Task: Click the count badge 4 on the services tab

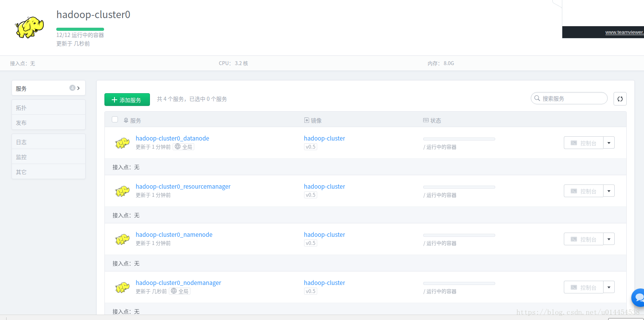Action: [x=72, y=88]
